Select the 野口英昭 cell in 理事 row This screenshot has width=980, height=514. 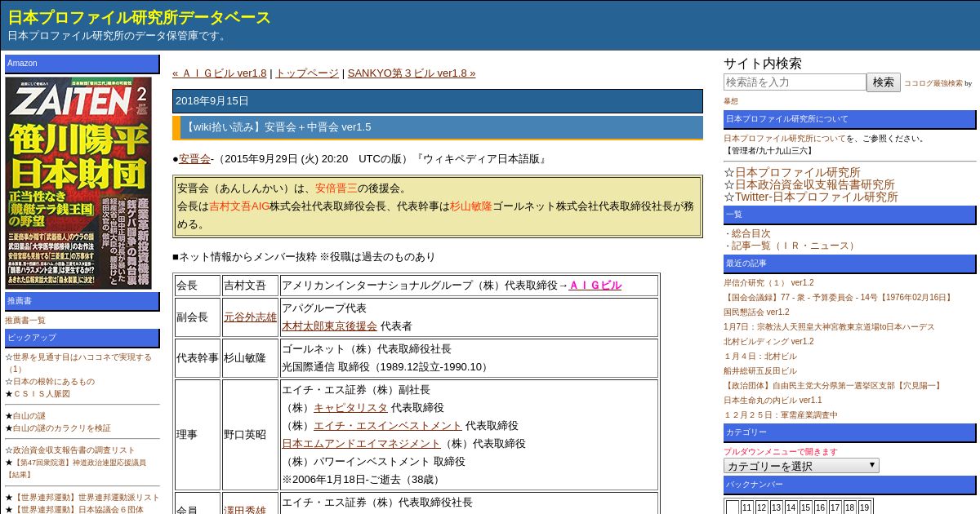pos(250,435)
